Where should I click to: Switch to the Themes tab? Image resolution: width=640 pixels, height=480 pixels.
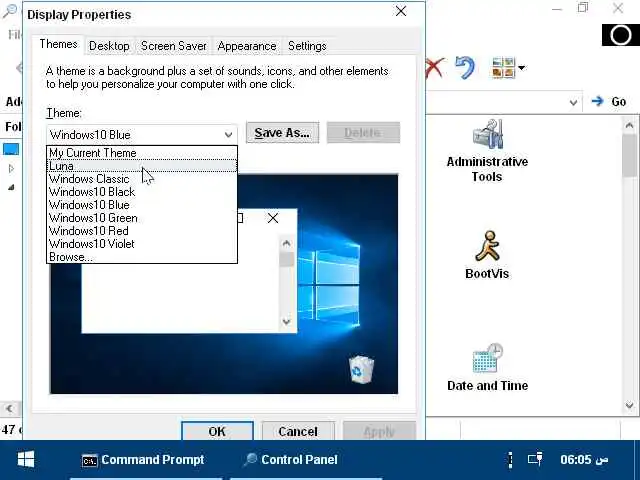click(x=58, y=44)
